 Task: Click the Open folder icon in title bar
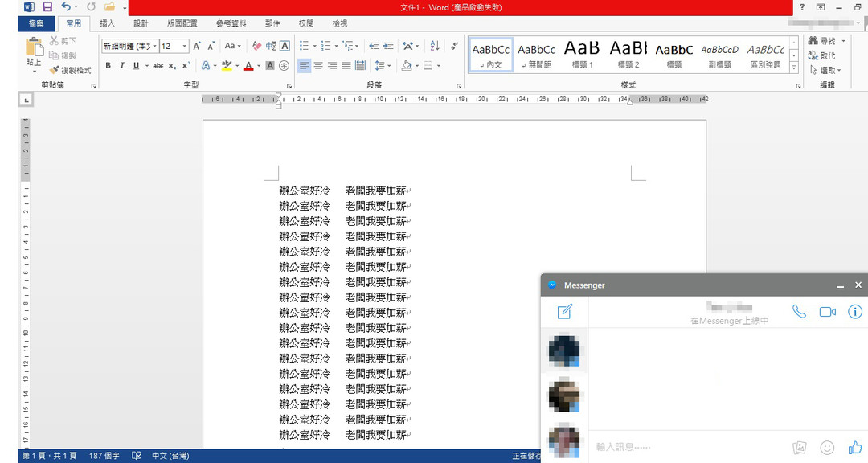pos(109,7)
